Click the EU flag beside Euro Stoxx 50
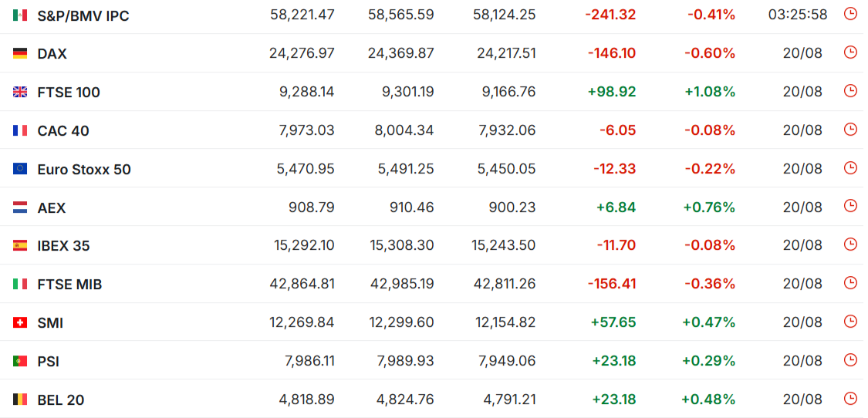The image size is (868, 418). point(20,169)
